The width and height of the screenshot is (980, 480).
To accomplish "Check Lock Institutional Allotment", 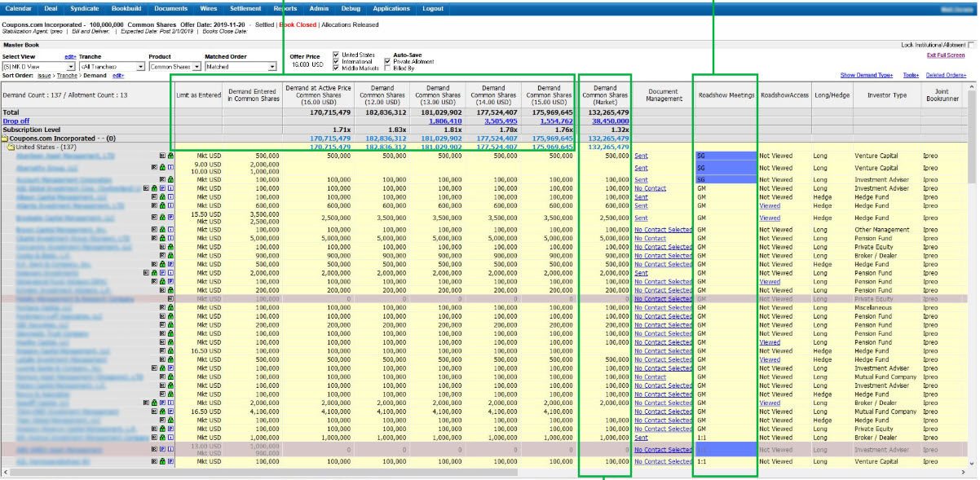I will coord(971,45).
